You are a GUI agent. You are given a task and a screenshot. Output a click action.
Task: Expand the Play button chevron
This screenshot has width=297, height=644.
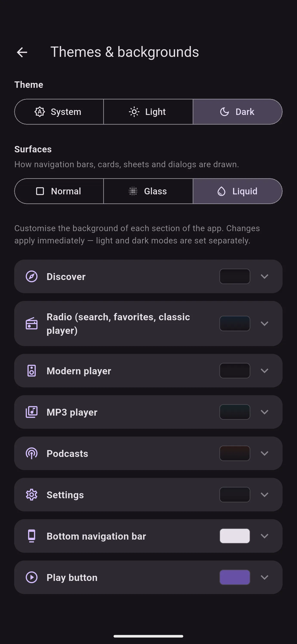click(265, 577)
